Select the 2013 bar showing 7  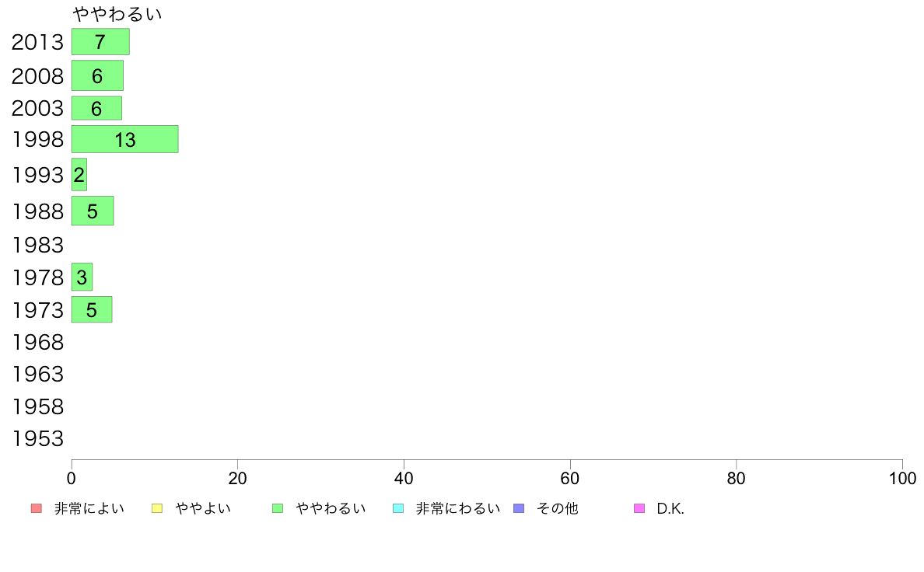click(x=100, y=42)
